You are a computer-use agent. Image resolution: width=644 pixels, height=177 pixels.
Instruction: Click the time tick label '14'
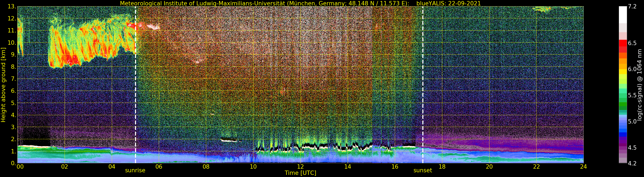[347, 167]
